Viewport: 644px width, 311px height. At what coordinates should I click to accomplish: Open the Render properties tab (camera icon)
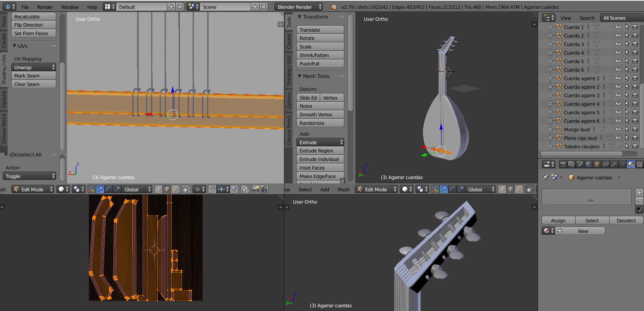click(563, 164)
